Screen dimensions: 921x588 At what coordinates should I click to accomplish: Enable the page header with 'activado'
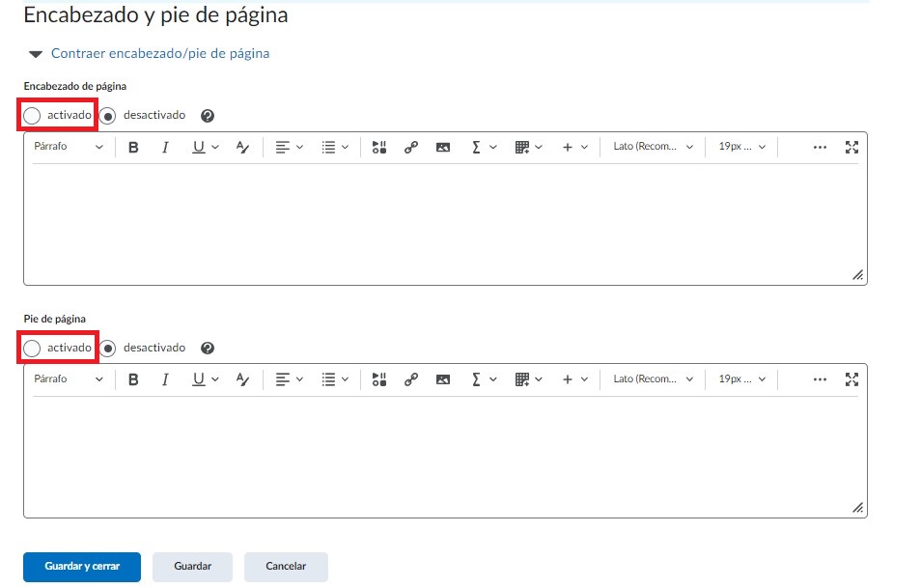coord(33,116)
